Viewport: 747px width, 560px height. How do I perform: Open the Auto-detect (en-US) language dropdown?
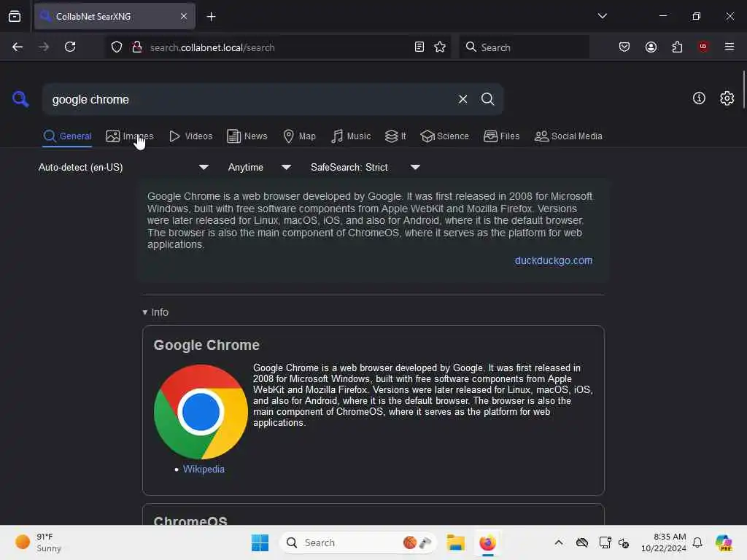pyautogui.click(x=123, y=167)
